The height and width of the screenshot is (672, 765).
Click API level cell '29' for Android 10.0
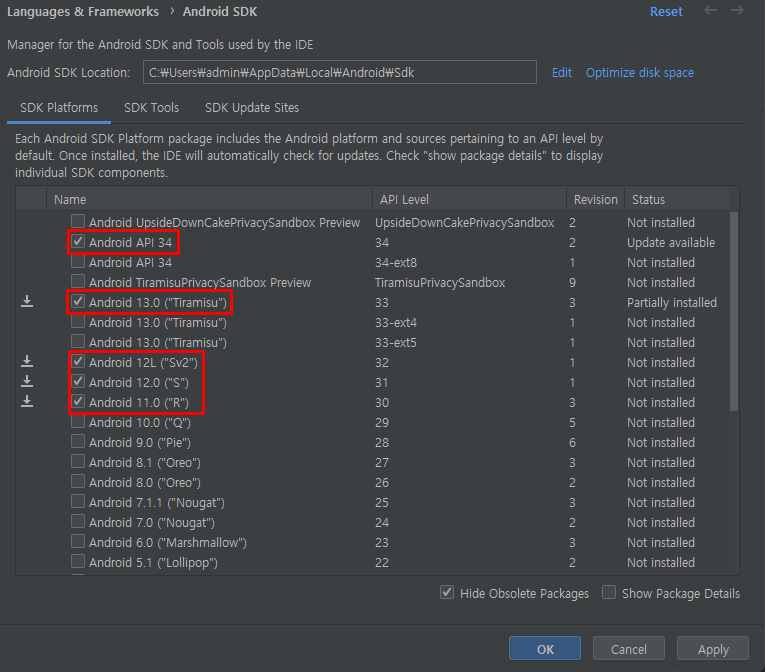[x=382, y=423]
